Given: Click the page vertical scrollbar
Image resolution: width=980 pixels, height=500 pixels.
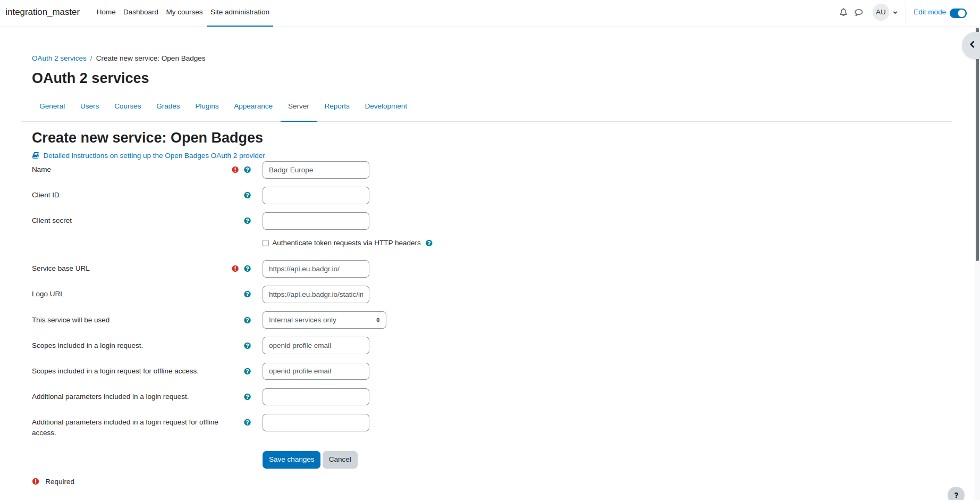Looking at the screenshot, I should click(977, 144).
